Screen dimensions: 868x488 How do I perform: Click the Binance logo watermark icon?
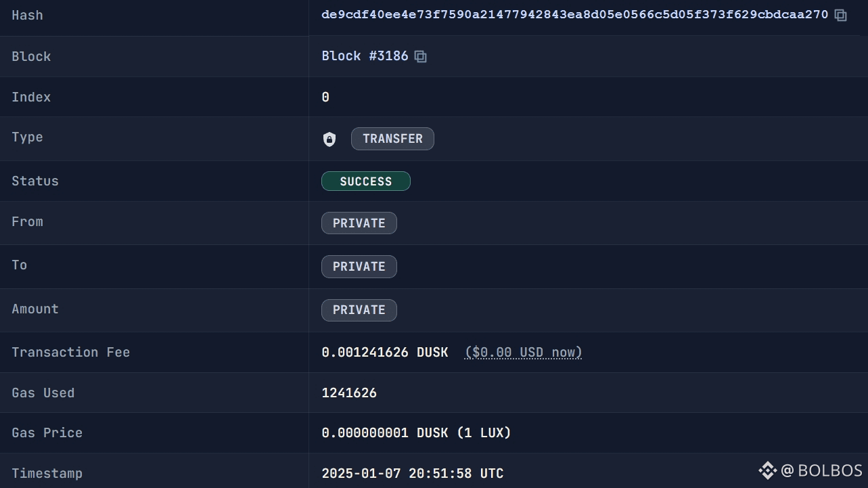pyautogui.click(x=767, y=470)
